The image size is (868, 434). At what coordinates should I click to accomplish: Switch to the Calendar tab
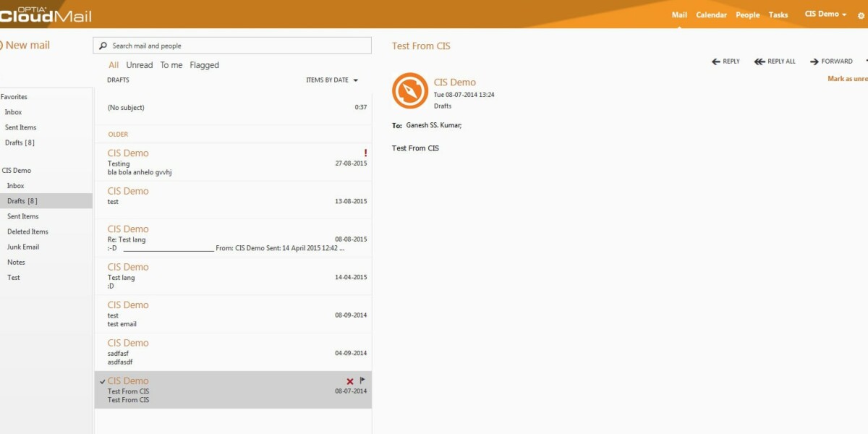pos(712,14)
